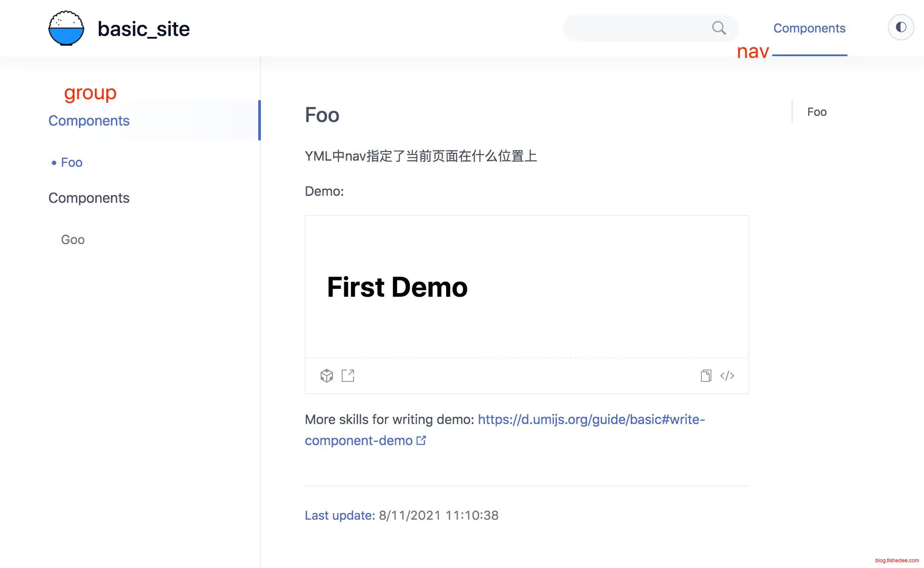Open demo in new window icon
The width and height of the screenshot is (924, 568).
348,376
